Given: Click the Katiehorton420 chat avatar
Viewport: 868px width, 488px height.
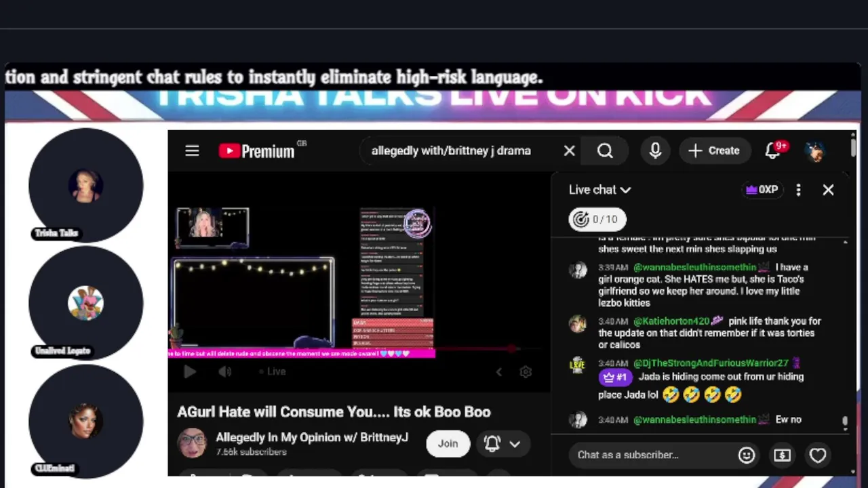Looking at the screenshot, I should point(578,324).
